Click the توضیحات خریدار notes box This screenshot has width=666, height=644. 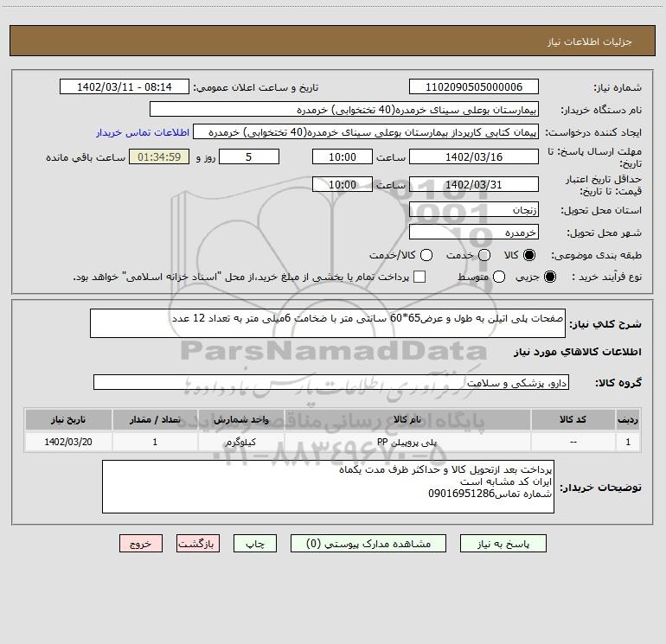tap(328, 487)
